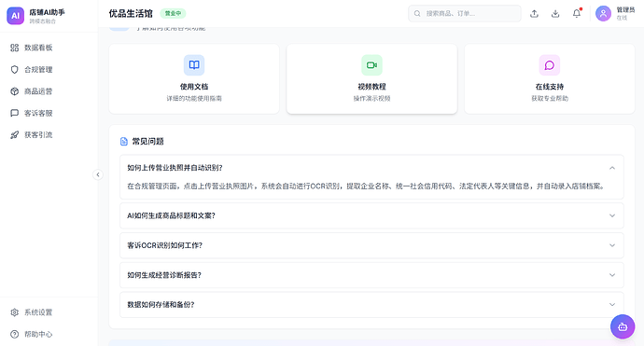
Task: Click the 使用文档 book icon
Action: point(194,65)
